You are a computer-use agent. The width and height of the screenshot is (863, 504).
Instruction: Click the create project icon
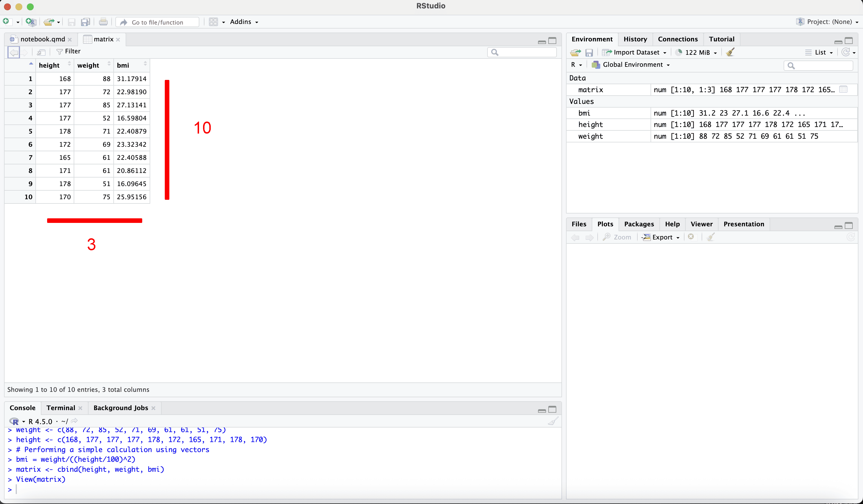(x=31, y=22)
